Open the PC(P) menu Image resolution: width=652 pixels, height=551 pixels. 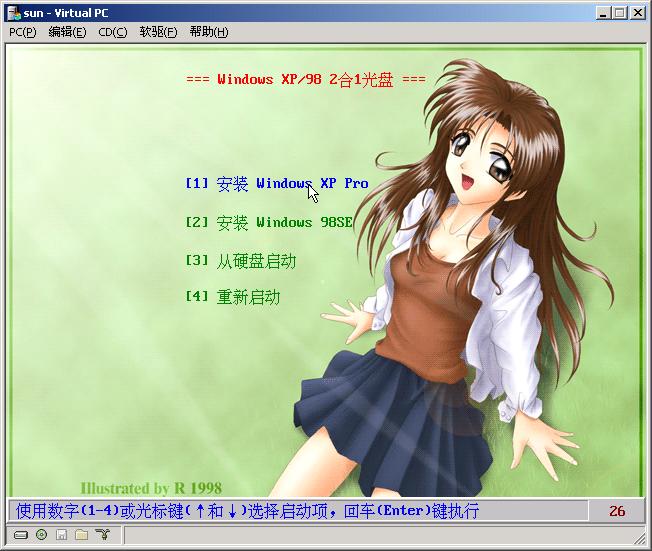click(22, 32)
